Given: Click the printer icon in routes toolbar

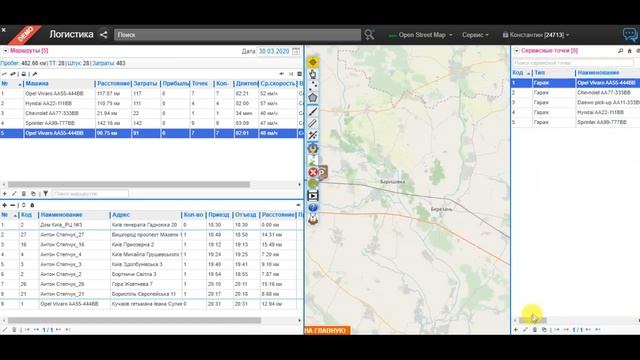Looking at the screenshot, I should pos(24,74).
